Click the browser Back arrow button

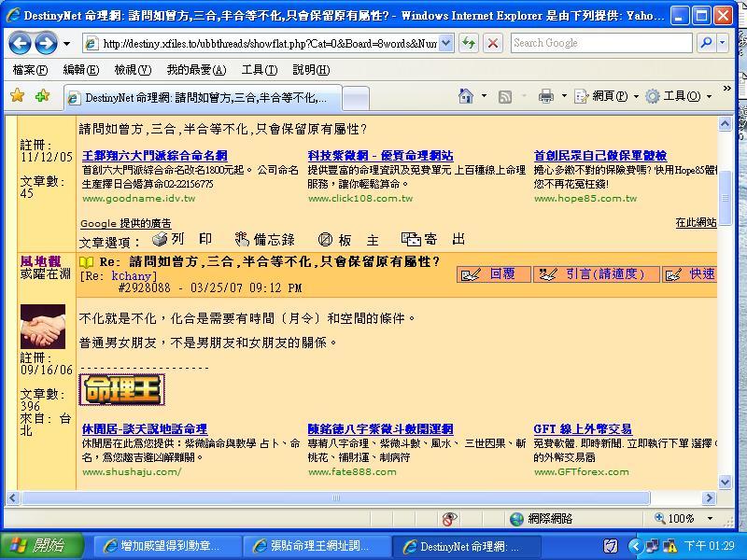[x=21, y=43]
